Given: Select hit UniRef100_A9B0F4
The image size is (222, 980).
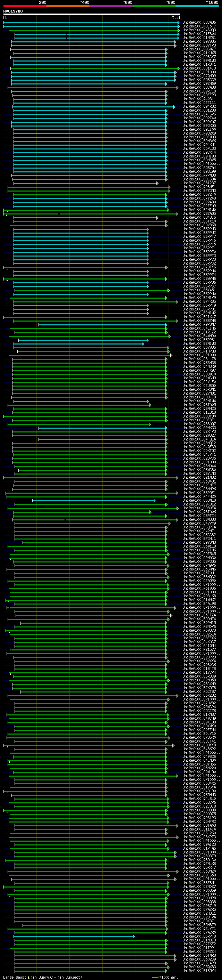Looking at the screenshot, I should click(x=199, y=508).
